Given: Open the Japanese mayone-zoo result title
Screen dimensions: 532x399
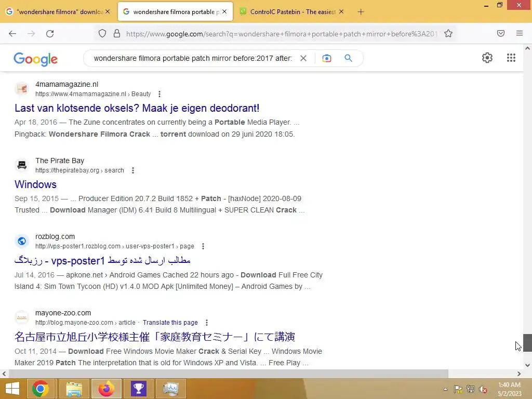Looking at the screenshot, I should point(155,337).
